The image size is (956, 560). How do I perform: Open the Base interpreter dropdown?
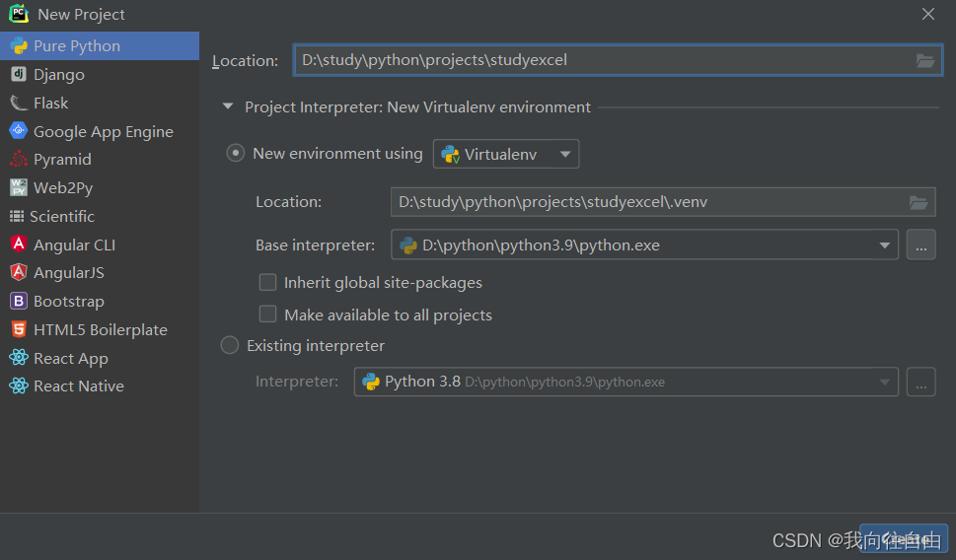884,245
